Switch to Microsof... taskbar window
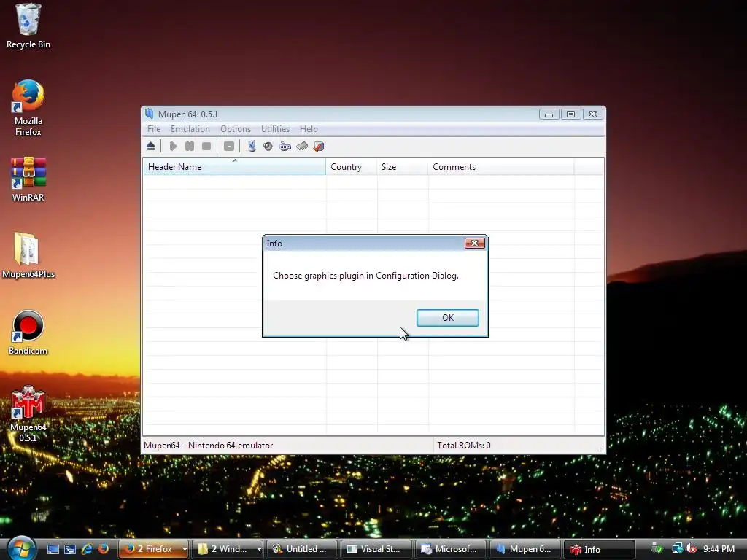This screenshot has height=560, width=747. [x=451, y=549]
